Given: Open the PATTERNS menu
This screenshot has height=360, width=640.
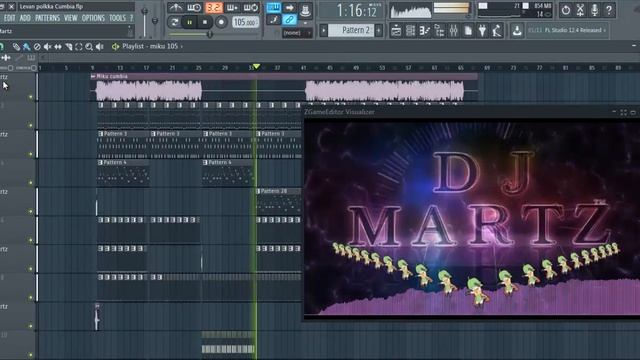Looking at the screenshot, I should [x=47, y=18].
